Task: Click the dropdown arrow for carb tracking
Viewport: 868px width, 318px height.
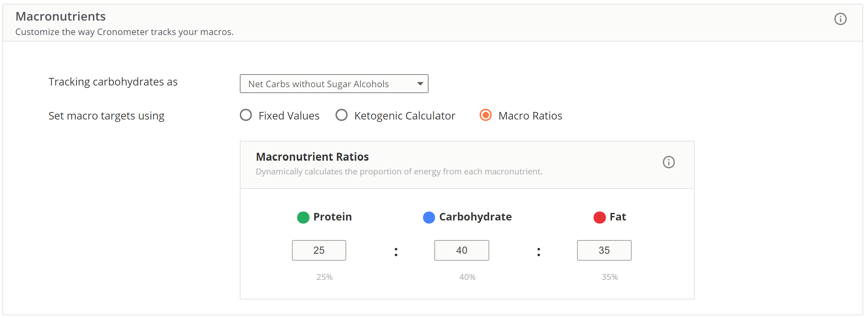Action: 420,84
